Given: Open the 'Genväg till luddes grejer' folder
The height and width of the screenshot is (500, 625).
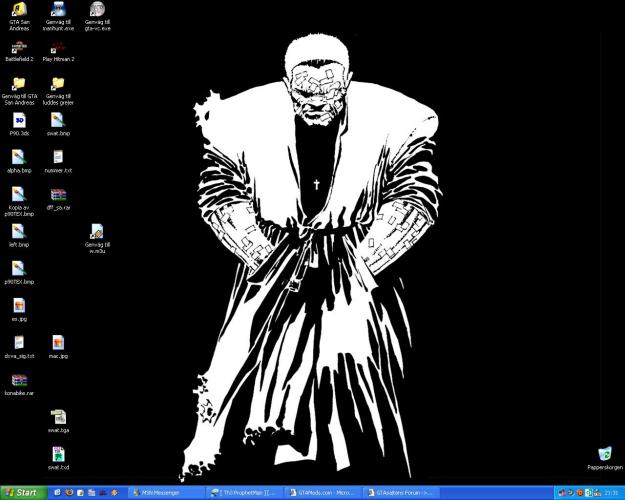Looking at the screenshot, I should coord(58,84).
